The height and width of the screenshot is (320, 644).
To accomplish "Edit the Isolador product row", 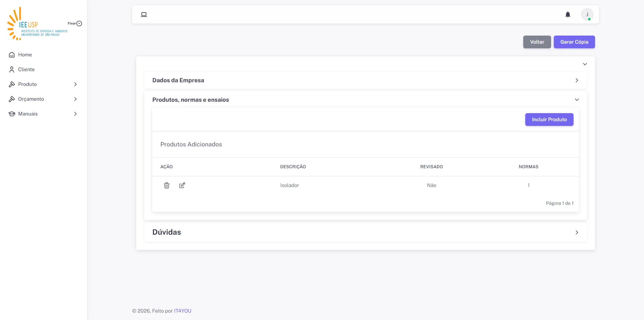I will pyautogui.click(x=182, y=185).
